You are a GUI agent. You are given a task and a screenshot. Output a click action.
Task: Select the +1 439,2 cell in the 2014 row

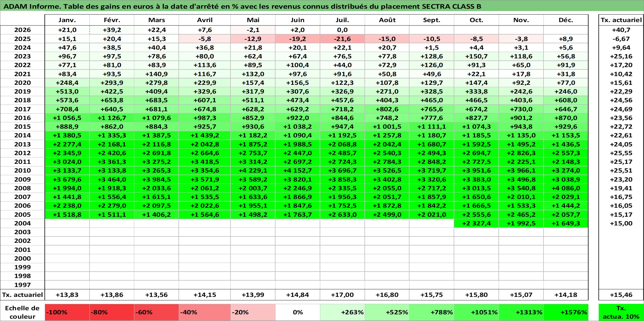(x=205, y=135)
